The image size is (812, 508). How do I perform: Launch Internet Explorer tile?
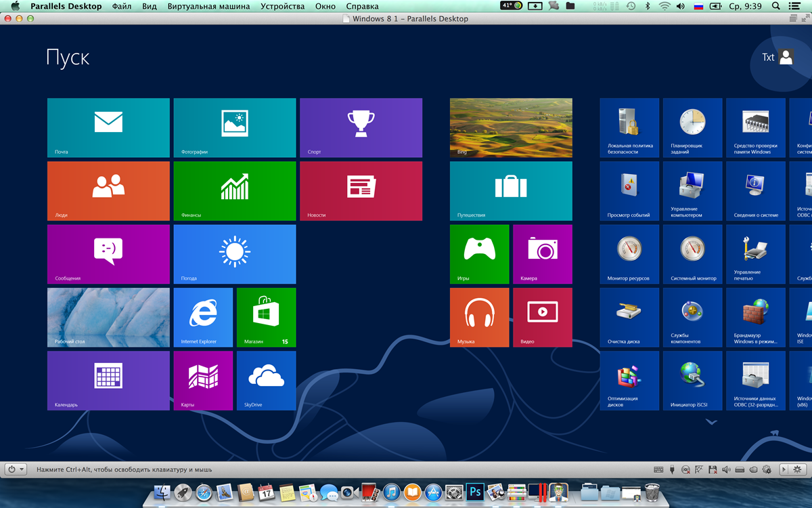(203, 317)
